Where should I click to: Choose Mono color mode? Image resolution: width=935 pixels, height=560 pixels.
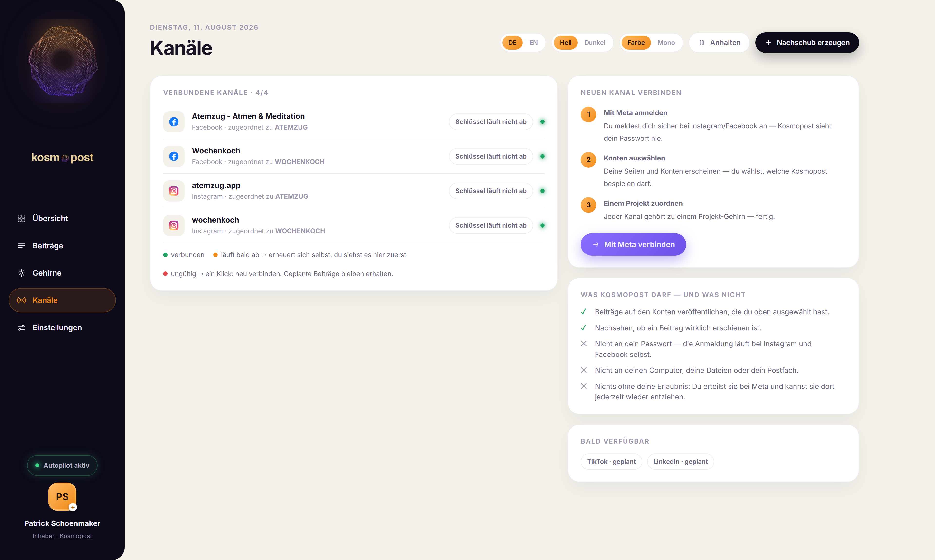[x=666, y=43]
